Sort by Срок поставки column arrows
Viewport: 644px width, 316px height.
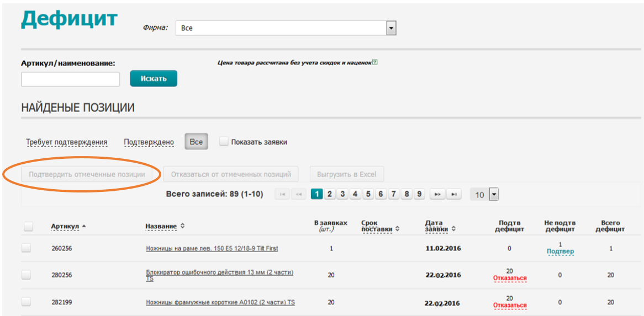pyautogui.click(x=397, y=229)
